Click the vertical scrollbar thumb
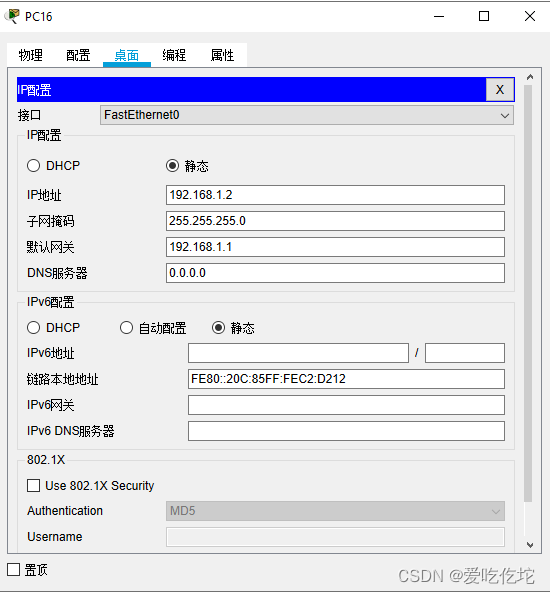This screenshot has height=594, width=550. click(x=528, y=293)
